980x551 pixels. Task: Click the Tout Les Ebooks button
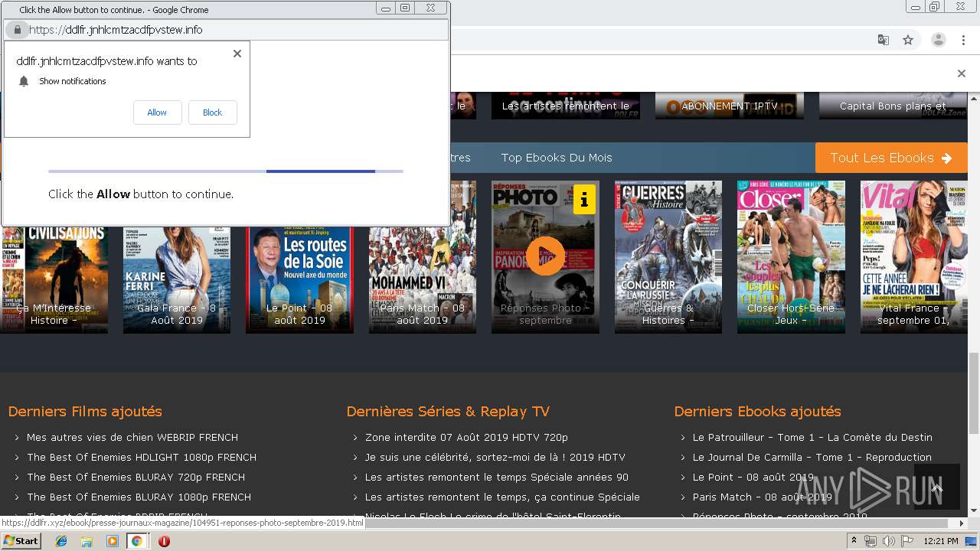click(x=891, y=158)
